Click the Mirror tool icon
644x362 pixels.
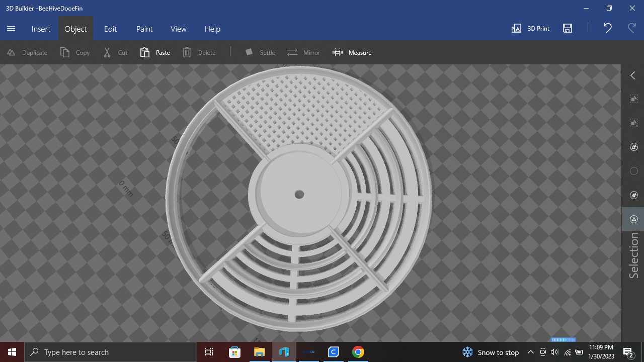(292, 52)
